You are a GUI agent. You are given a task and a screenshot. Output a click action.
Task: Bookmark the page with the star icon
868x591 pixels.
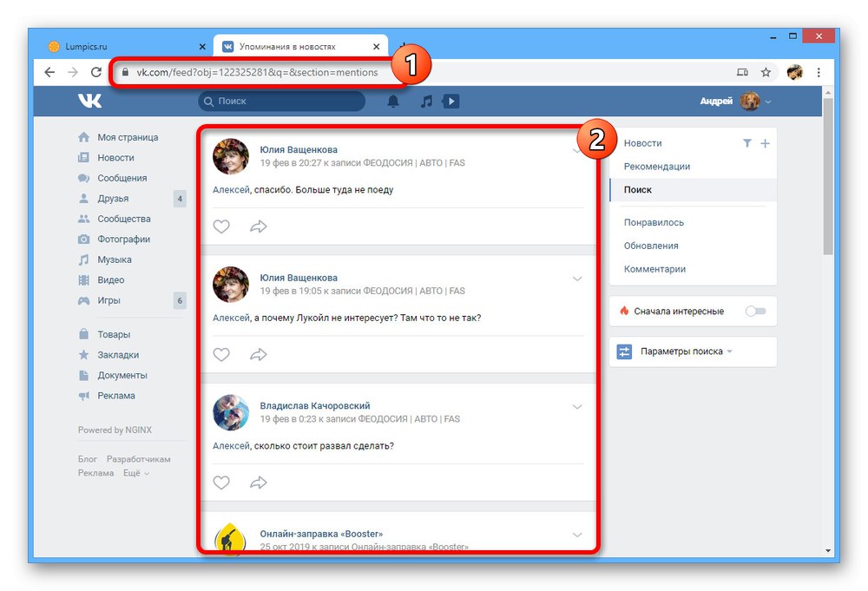click(766, 72)
